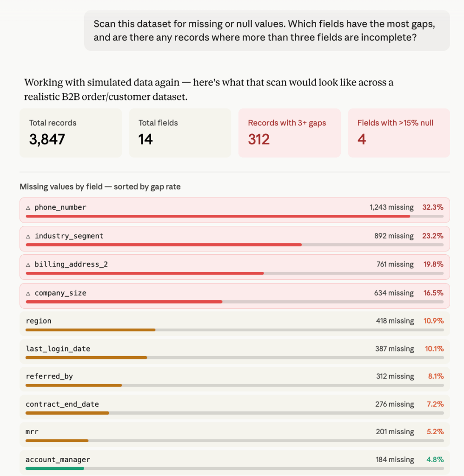
Task: Click warning icon next to company_size
Action: point(28,294)
